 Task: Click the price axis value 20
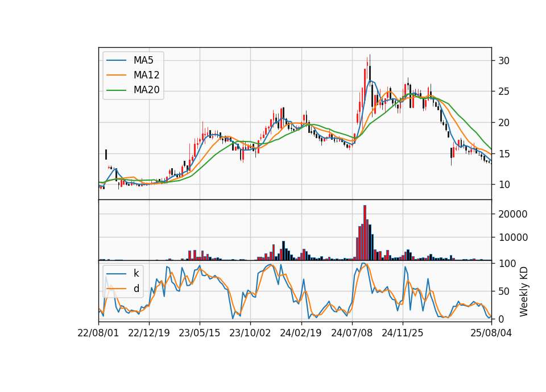504,123
